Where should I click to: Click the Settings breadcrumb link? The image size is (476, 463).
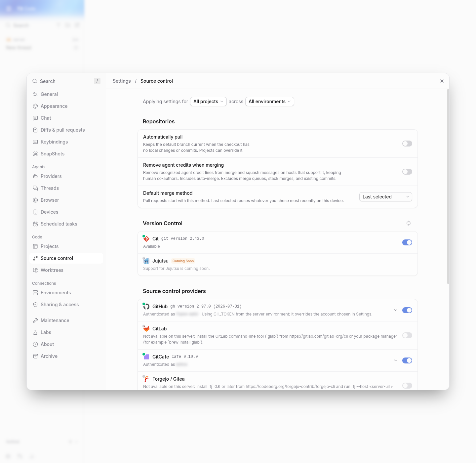point(122,81)
